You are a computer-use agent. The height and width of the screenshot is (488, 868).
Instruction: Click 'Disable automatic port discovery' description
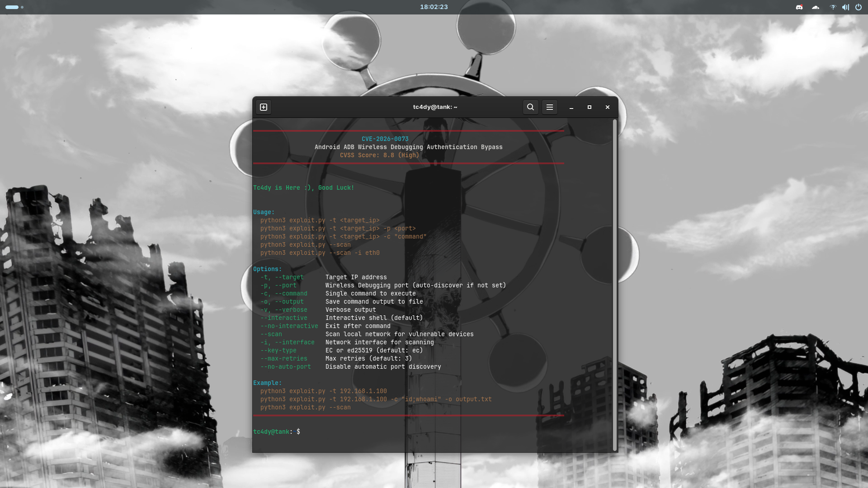coord(383,367)
